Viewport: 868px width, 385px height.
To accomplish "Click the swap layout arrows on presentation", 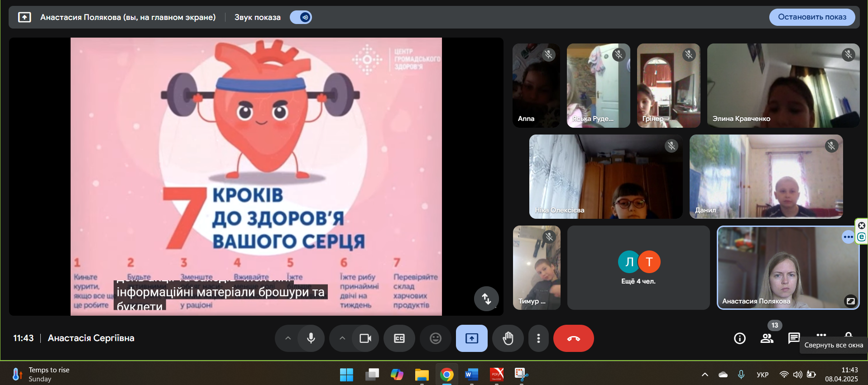I will tap(486, 299).
